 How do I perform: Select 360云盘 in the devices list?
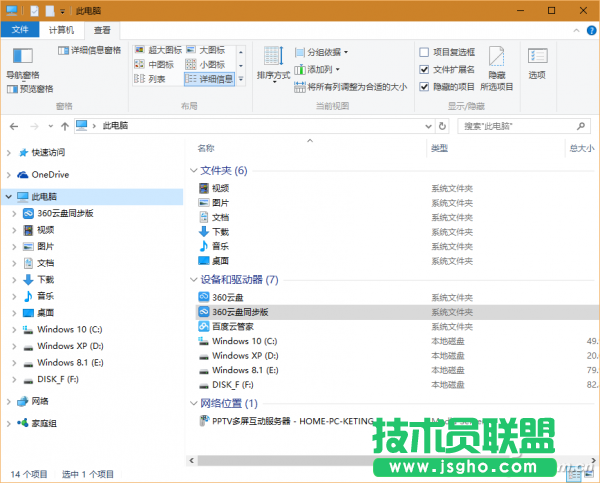point(228,297)
